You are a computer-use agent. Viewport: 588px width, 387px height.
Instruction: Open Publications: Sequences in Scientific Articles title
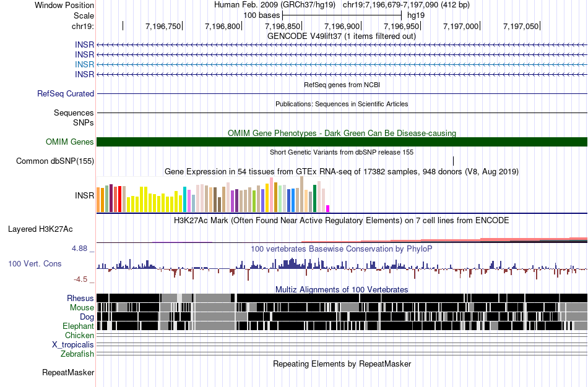pyautogui.click(x=342, y=104)
